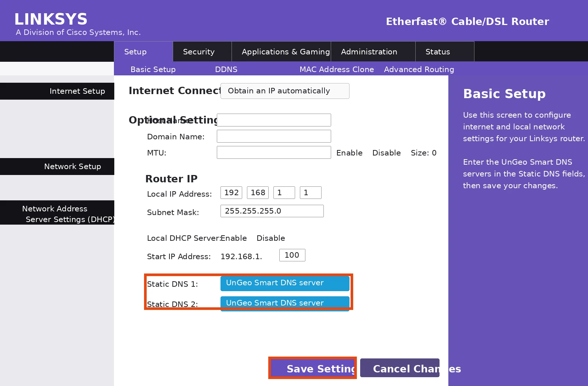Go to Advanced Routing subtab

[x=419, y=69]
